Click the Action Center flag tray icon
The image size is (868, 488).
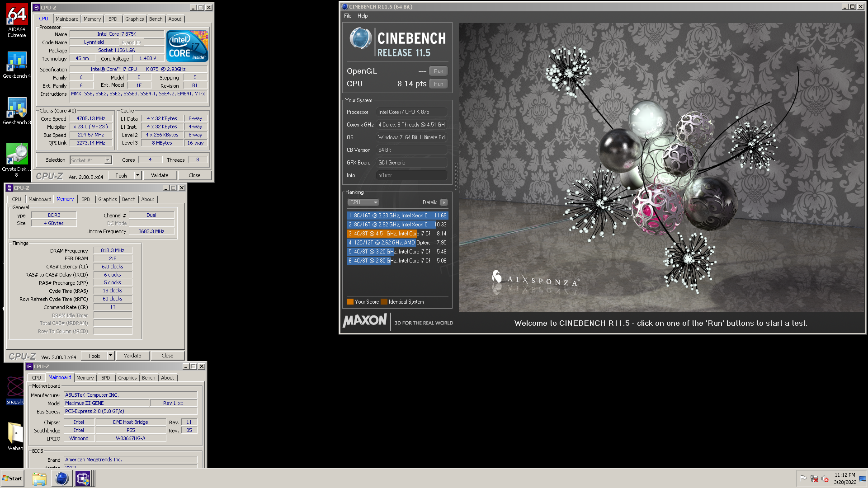click(x=803, y=479)
